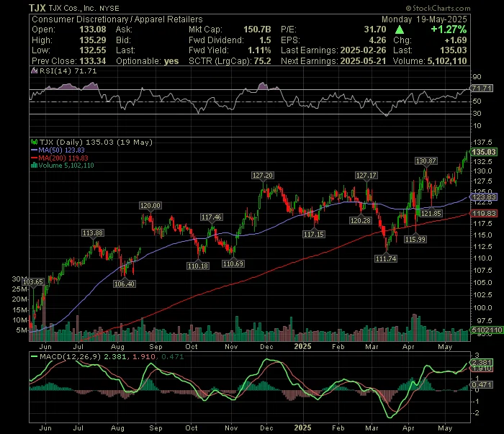This screenshot has height=434, width=504.
Task: Click the 5102110 volume axis tag
Action: point(487,330)
